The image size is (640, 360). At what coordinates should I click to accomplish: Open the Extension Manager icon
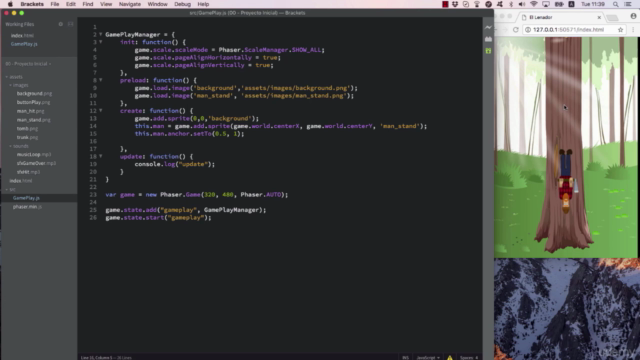[488, 39]
